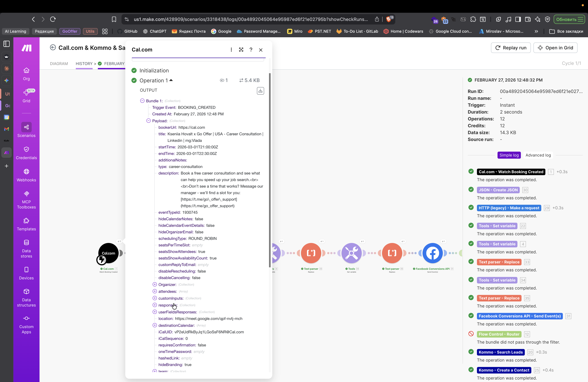Open the Credentials section icon
The height and width of the screenshot is (382, 588).
pos(26,149)
